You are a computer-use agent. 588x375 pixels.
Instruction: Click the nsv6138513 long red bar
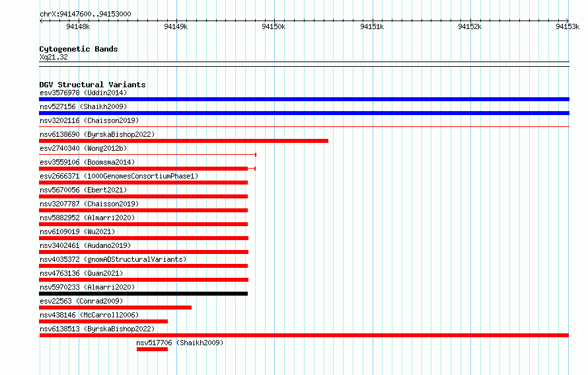pyautogui.click(x=304, y=335)
